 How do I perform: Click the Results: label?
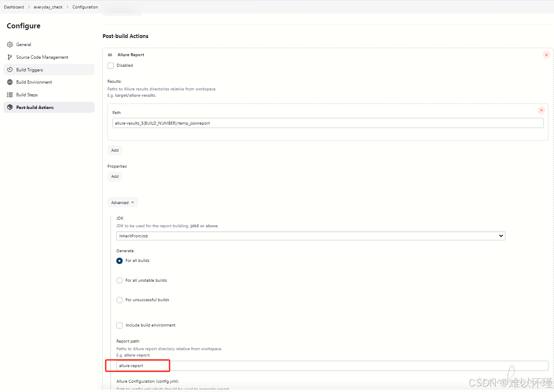point(115,82)
